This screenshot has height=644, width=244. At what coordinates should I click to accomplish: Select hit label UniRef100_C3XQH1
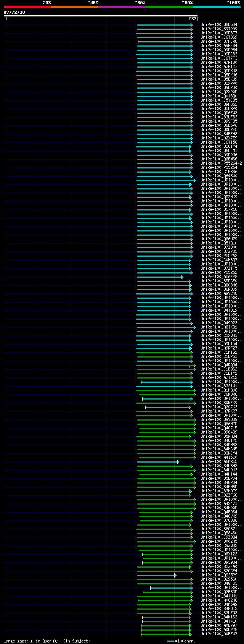pos(219,335)
